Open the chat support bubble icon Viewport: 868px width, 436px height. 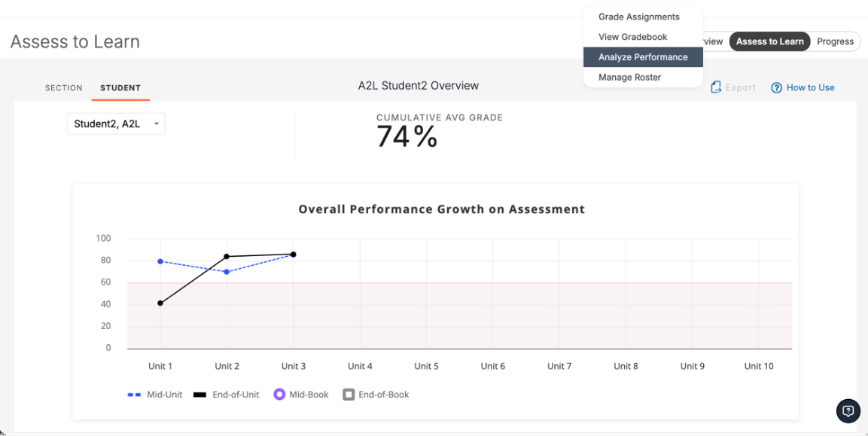pos(848,411)
